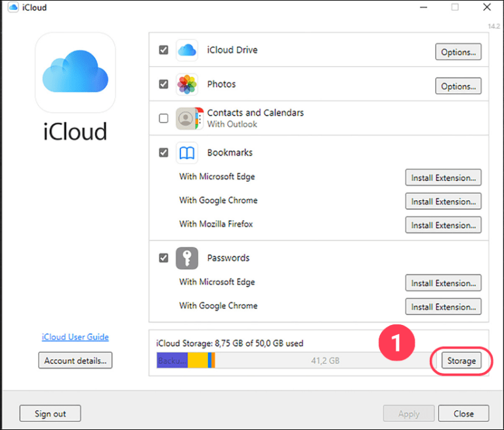Click the Contacts and Calendars icon
The width and height of the screenshot is (504, 430).
(190, 119)
